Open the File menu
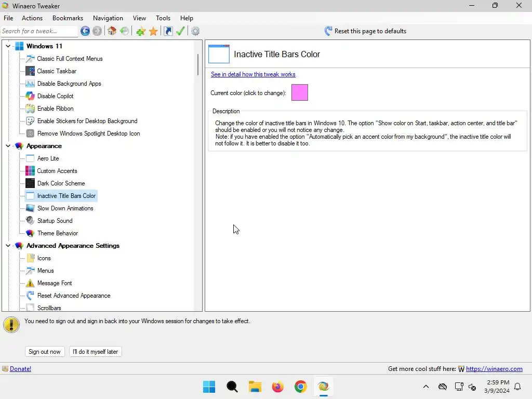The height and width of the screenshot is (399, 532). tap(8, 18)
